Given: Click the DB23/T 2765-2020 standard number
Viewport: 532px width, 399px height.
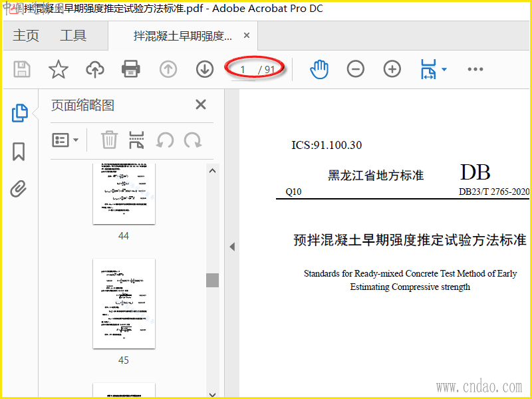Looking at the screenshot, I should tap(494, 192).
